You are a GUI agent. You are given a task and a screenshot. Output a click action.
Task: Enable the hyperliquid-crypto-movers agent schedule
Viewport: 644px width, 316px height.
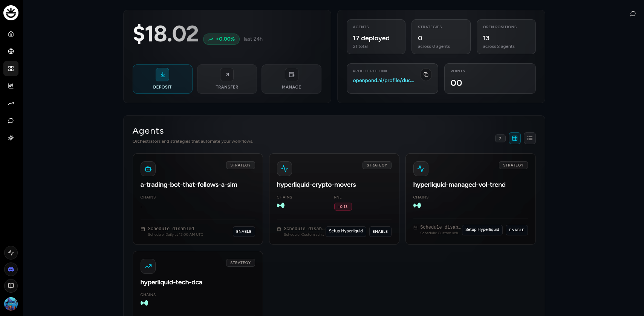pyautogui.click(x=380, y=232)
